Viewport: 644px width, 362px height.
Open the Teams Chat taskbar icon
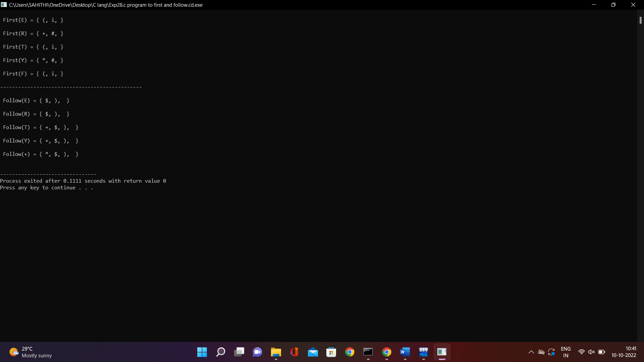(x=257, y=352)
